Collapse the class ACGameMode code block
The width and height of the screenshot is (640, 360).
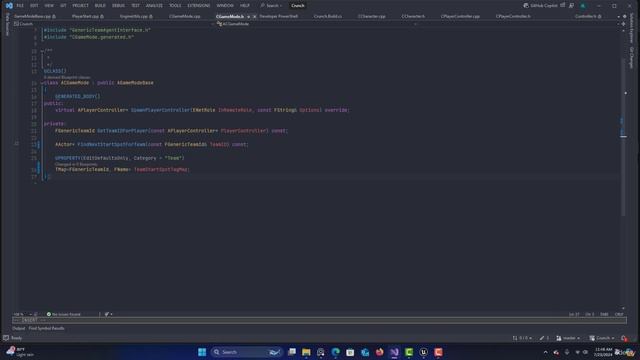click(x=42, y=83)
